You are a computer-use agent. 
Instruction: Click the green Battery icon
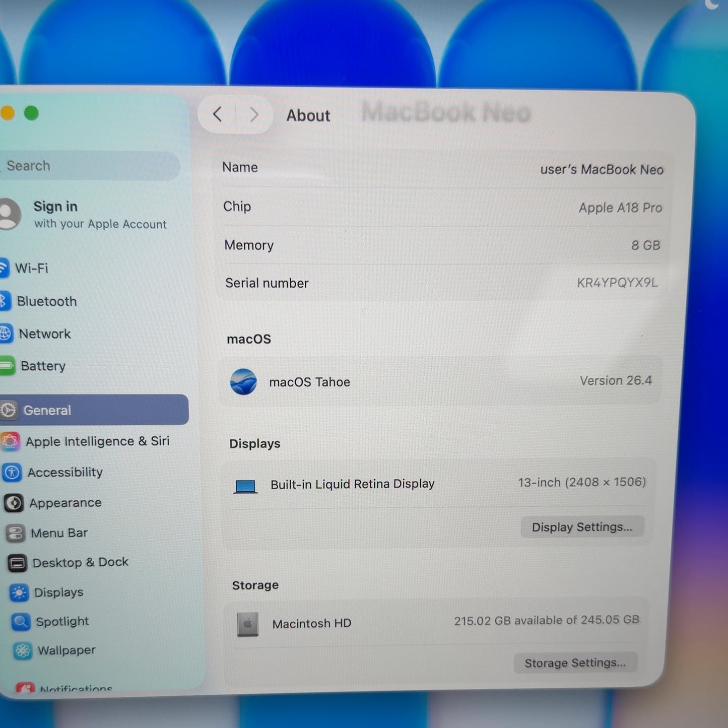click(7, 366)
